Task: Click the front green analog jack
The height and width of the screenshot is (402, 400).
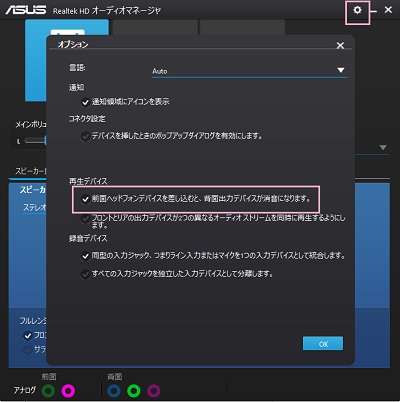Action: click(x=48, y=391)
